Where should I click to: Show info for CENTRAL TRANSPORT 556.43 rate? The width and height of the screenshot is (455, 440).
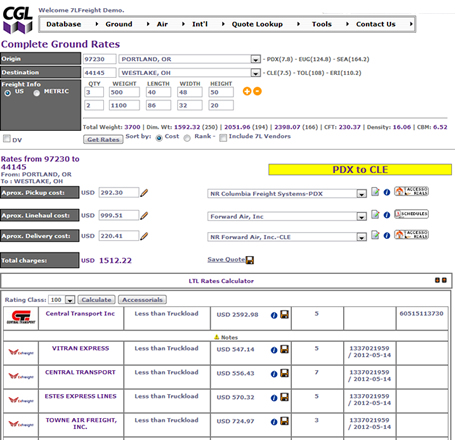coord(274,374)
